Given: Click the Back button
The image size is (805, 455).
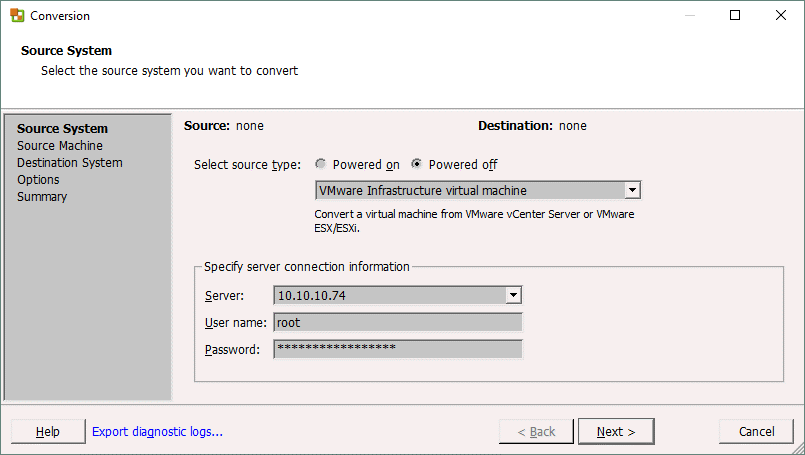Looking at the screenshot, I should [x=535, y=432].
